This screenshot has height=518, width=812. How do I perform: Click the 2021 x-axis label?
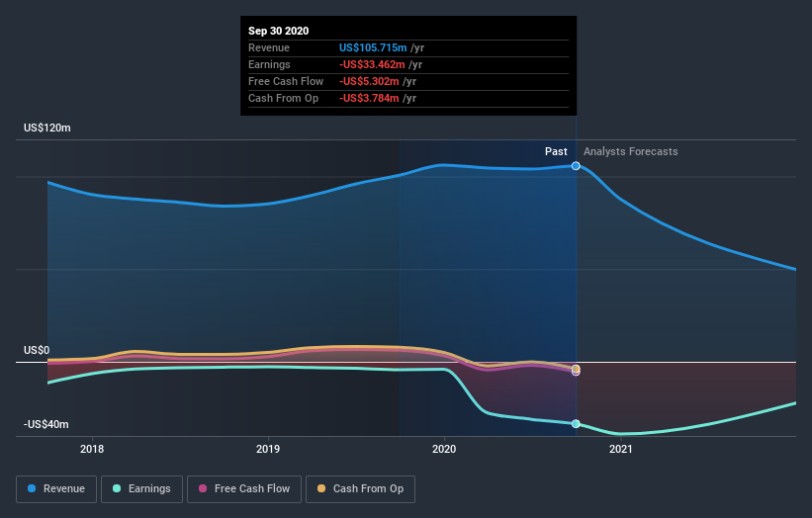click(621, 449)
